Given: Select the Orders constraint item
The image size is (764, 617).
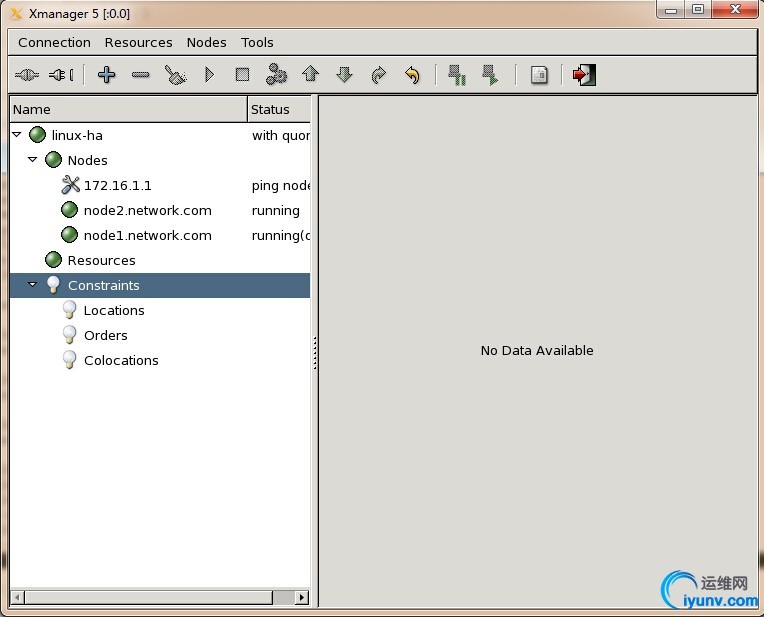Looking at the screenshot, I should click(160, 335).
